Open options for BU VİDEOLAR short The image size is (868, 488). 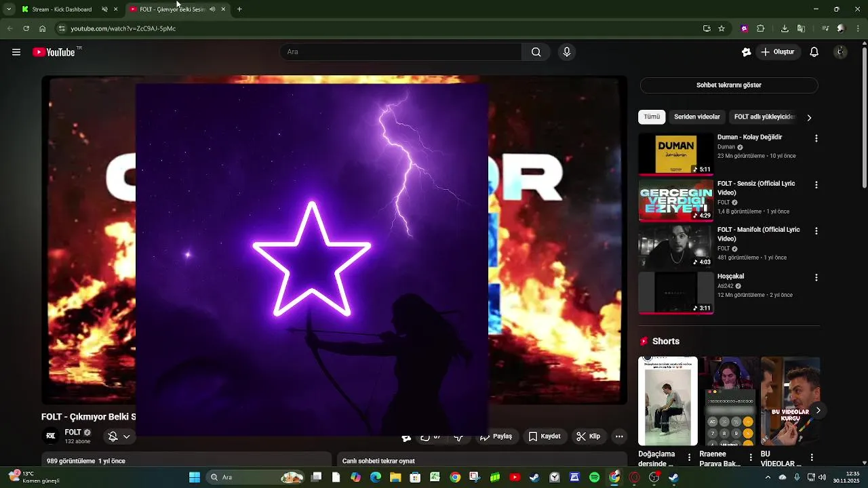(812, 457)
